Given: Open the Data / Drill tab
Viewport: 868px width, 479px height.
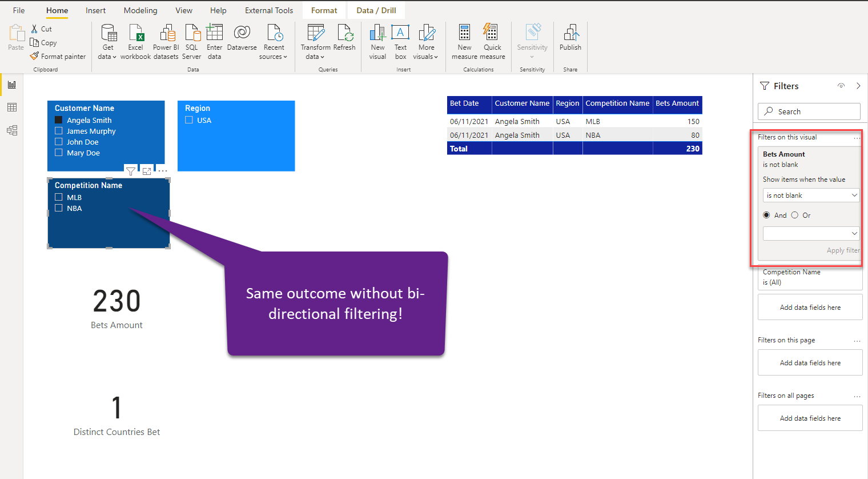Looking at the screenshot, I should [x=376, y=10].
